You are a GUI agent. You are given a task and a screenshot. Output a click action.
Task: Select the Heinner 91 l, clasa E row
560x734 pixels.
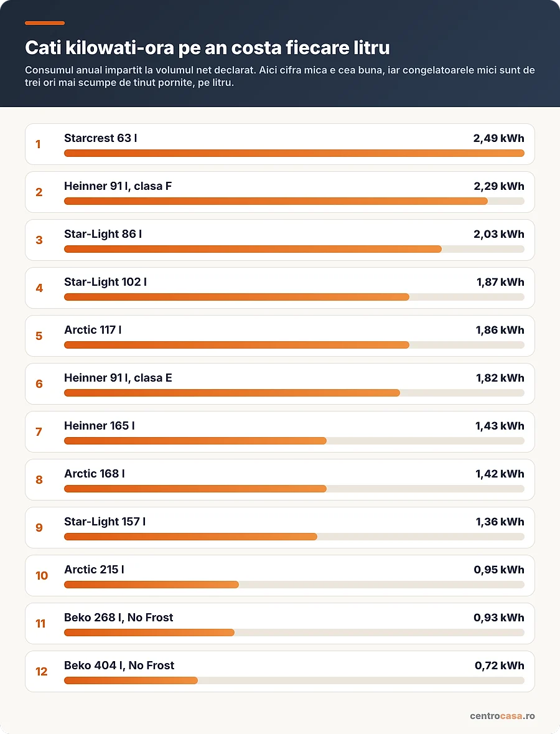[x=280, y=384]
